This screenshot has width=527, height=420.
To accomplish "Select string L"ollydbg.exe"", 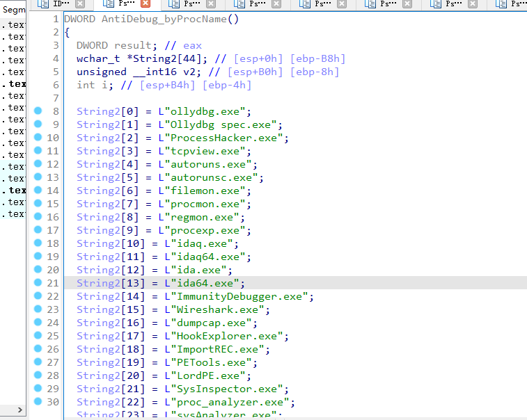I will 201,111.
